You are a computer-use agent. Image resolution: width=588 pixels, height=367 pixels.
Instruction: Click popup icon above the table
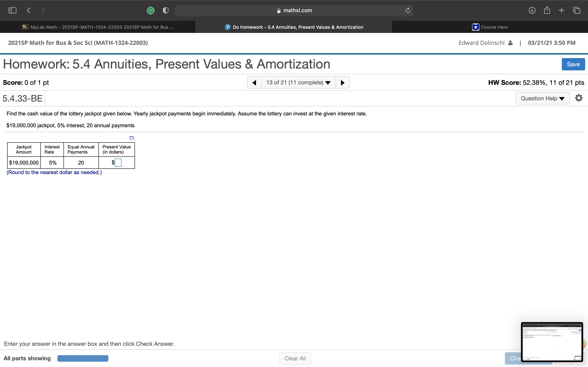[x=132, y=138]
